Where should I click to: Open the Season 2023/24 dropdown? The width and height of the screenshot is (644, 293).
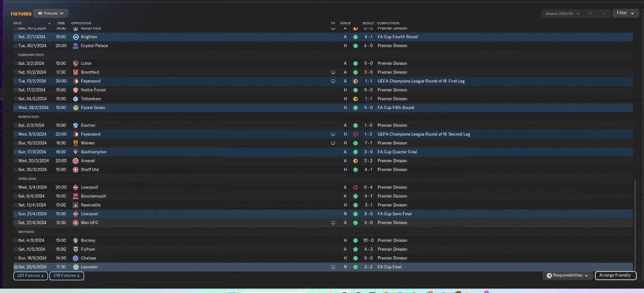[x=562, y=14]
